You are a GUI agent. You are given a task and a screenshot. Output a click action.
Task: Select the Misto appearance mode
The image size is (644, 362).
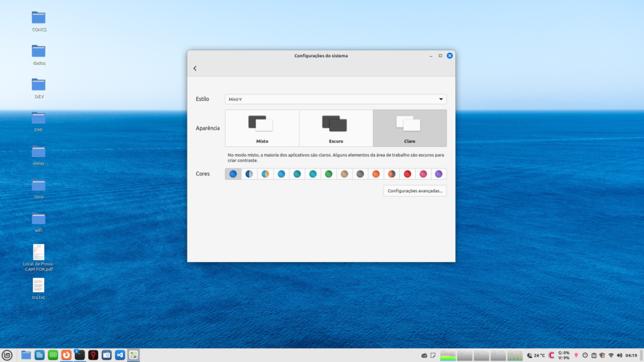262,128
